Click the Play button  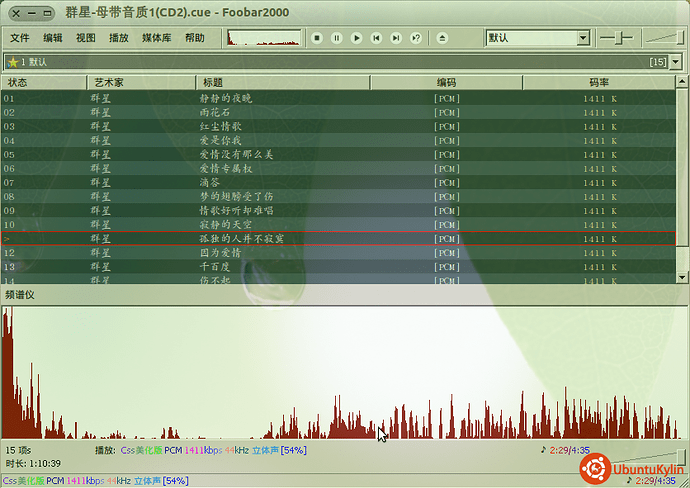tap(356, 38)
